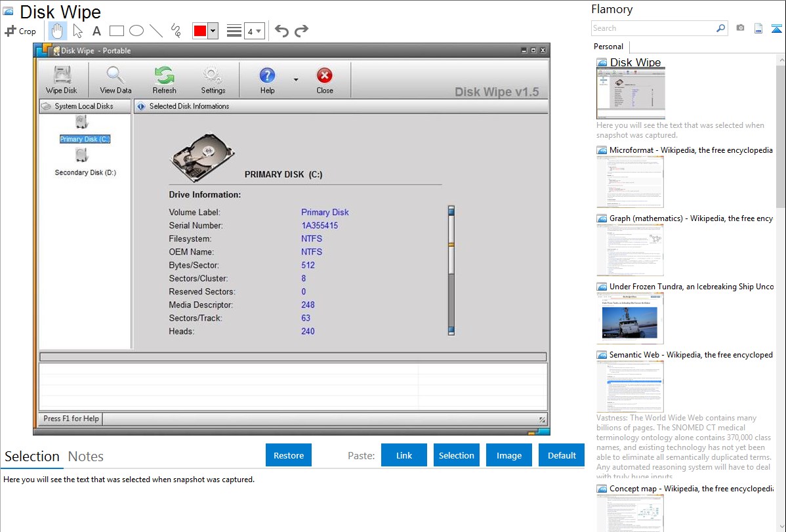Screen dimensions: 786x532
Task: Click the Selected Disk Informations info icon
Action: coord(141,106)
